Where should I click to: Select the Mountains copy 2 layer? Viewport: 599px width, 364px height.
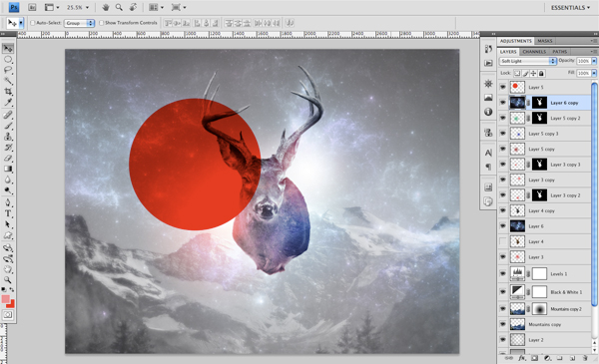pos(544,309)
